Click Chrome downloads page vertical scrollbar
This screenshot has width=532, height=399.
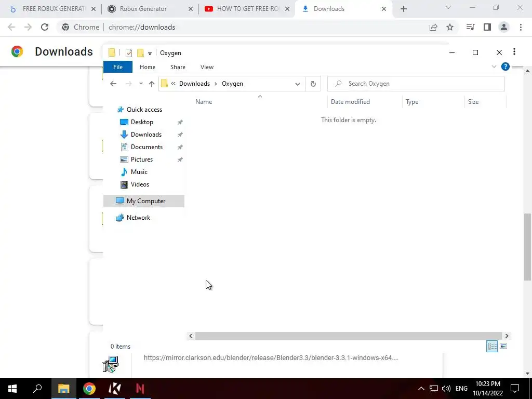pos(527,247)
